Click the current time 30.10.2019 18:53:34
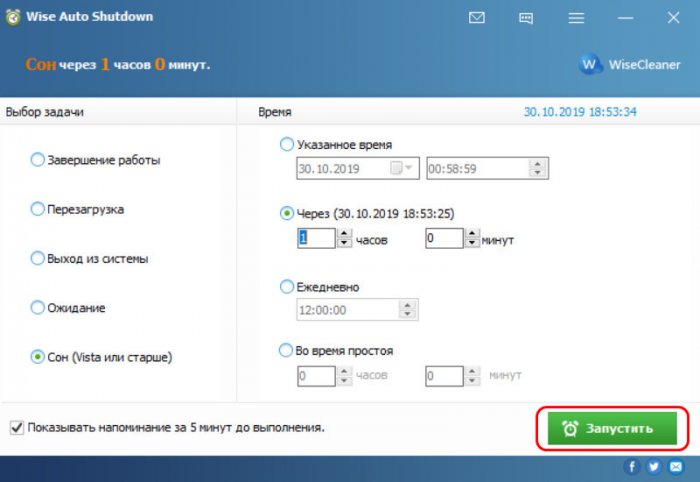Viewport: 700px width, 482px height. (580, 112)
